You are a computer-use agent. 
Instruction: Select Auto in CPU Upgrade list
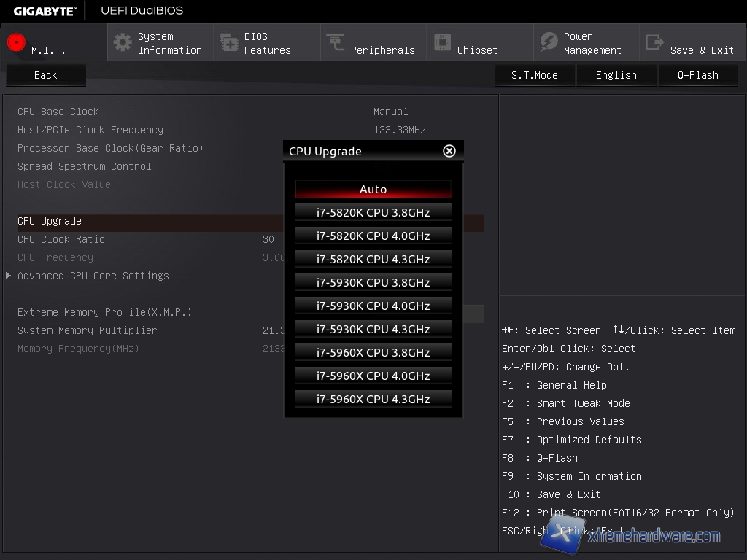(373, 189)
